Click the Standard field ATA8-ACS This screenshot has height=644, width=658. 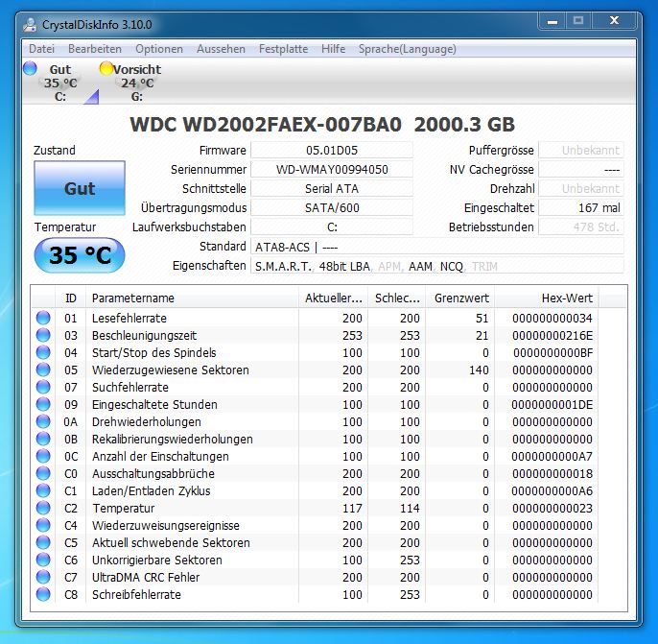pos(436,247)
